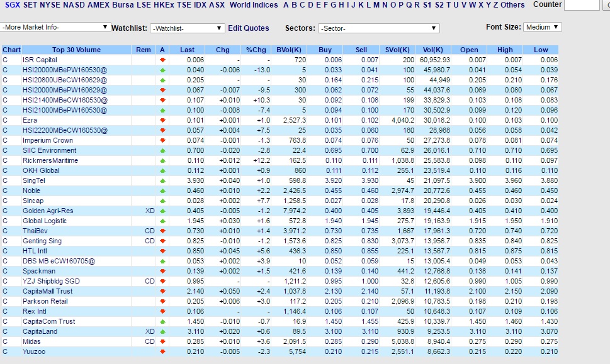610x364 pixels.
Task: Click the red arrow in the Midas row
Action: pos(162,342)
